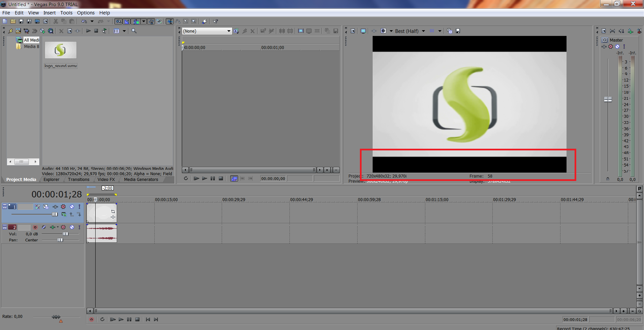644x330 pixels.
Task: Toggle Automatic Crossfades button
Action: click(x=127, y=21)
